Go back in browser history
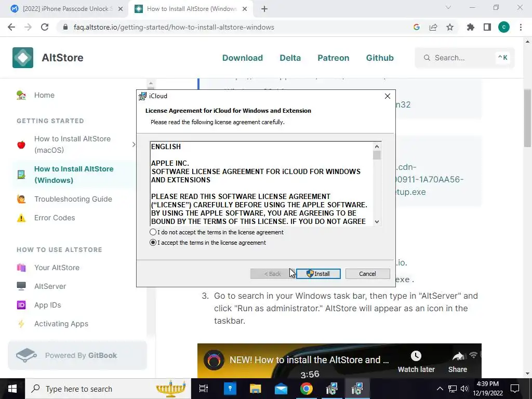This screenshot has height=399, width=532. pos(11,27)
